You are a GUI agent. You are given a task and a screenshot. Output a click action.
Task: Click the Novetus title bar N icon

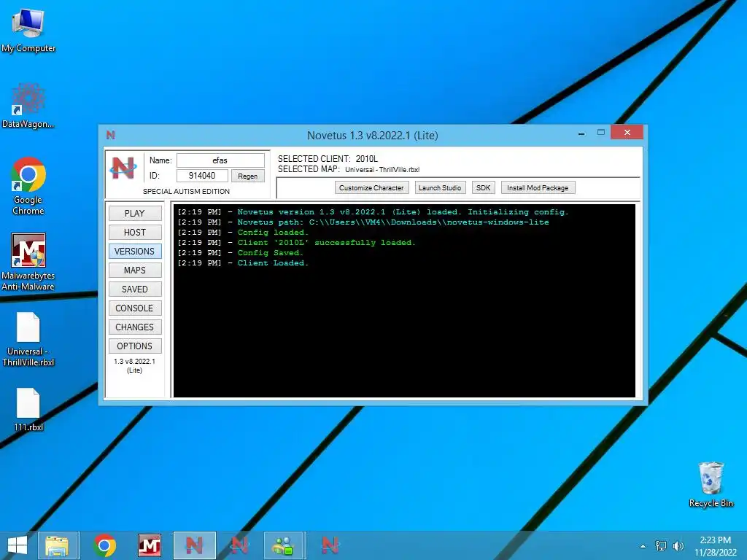pyautogui.click(x=111, y=135)
